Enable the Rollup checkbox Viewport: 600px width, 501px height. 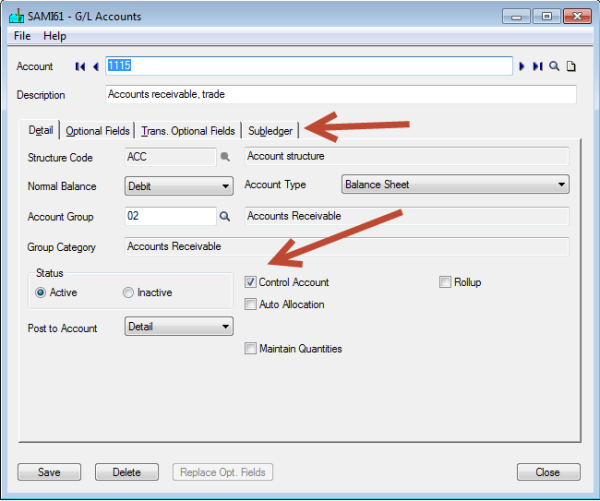[x=446, y=283]
